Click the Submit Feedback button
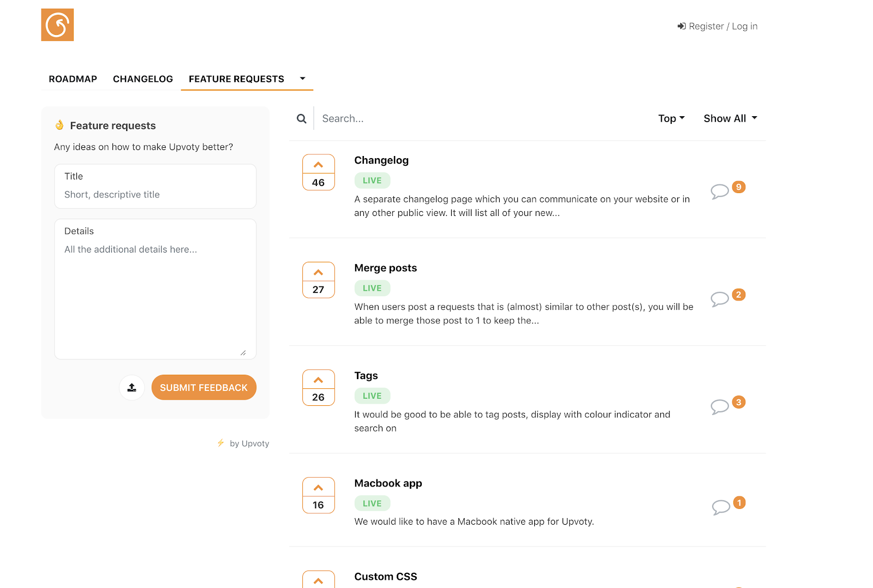This screenshot has height=588, width=873. tap(204, 387)
